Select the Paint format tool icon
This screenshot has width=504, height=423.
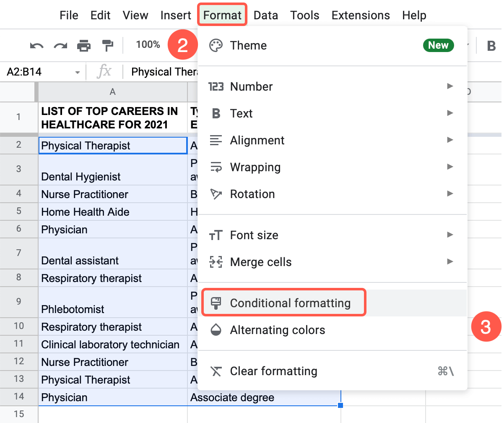[x=107, y=45]
